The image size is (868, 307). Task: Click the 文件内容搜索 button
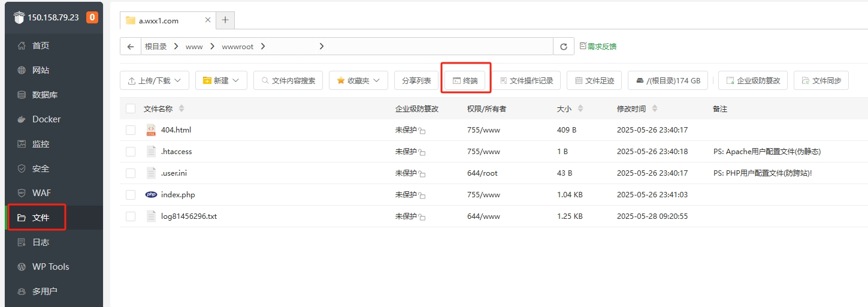288,81
